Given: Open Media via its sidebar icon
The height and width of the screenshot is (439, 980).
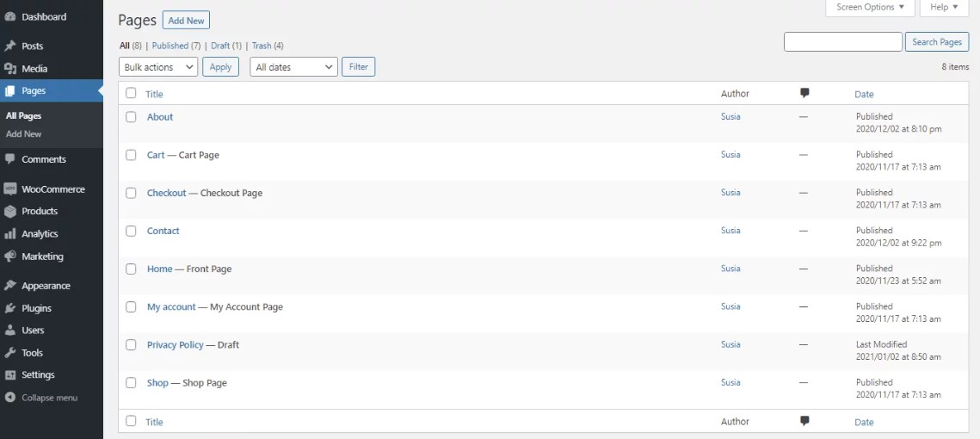Looking at the screenshot, I should pyautogui.click(x=10, y=69).
